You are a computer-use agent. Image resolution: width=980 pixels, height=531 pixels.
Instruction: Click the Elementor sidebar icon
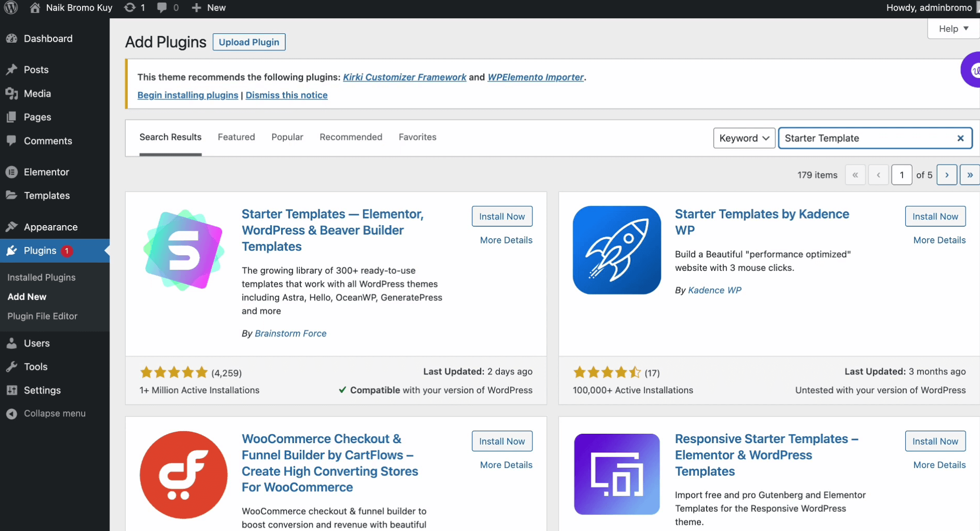coord(11,172)
